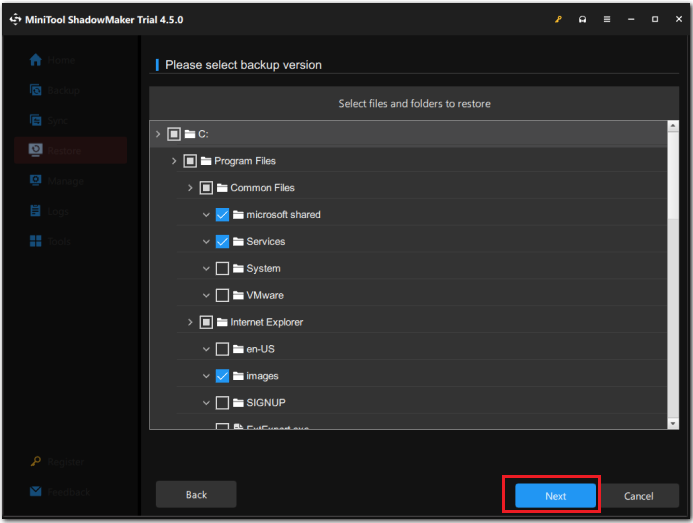Open the Manage sidebar label

click(66, 182)
